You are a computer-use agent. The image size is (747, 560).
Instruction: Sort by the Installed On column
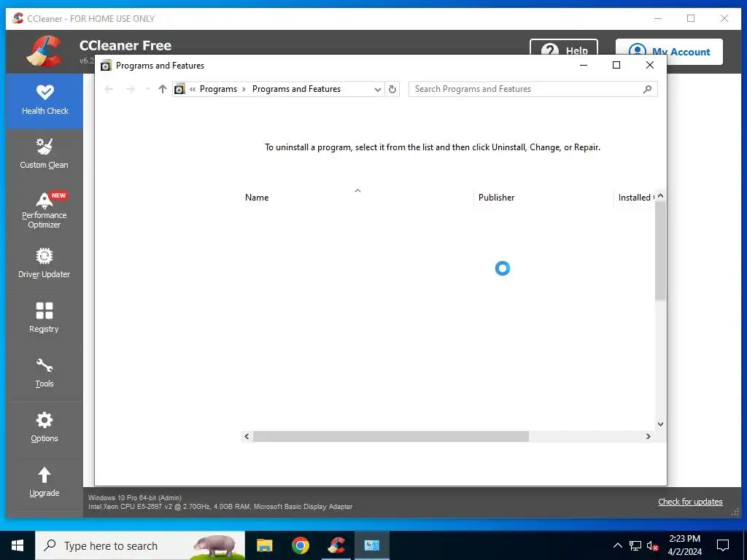tap(635, 197)
